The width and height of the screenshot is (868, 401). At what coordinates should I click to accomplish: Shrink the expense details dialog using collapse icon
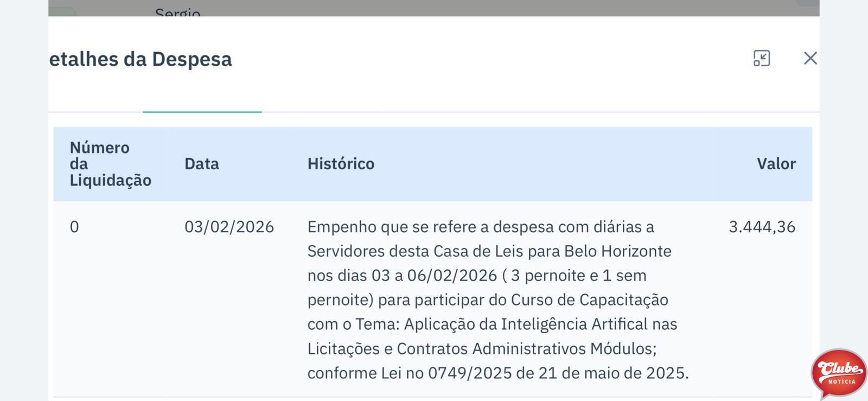pyautogui.click(x=762, y=58)
